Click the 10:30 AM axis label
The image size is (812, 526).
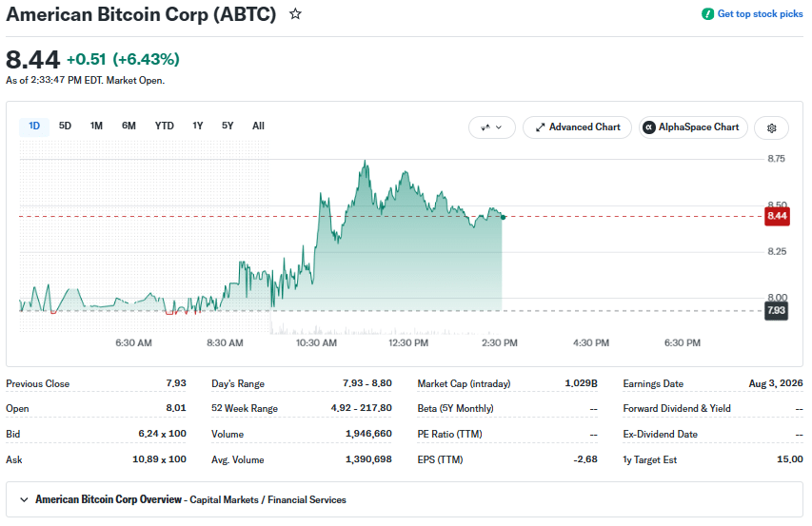point(316,343)
